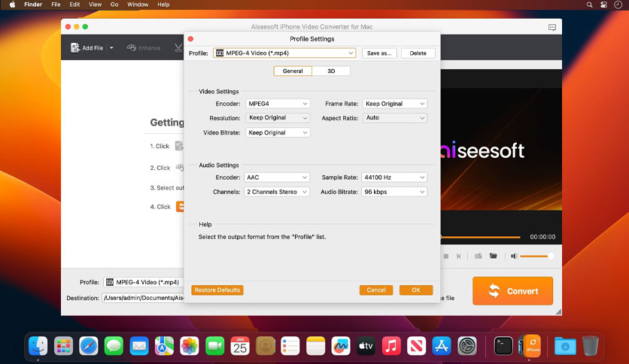629x364 pixels.
Task: Open the Edit menu
Action: 74,5
